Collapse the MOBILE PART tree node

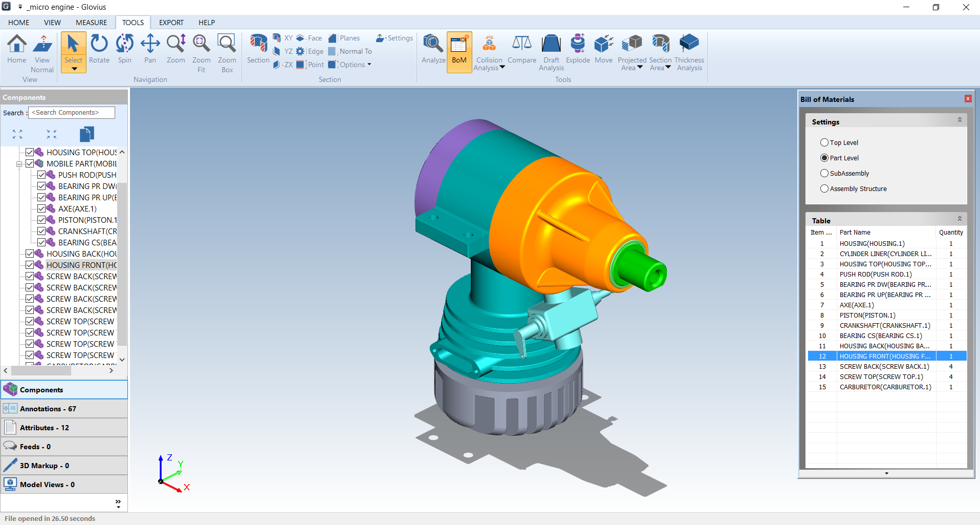pos(19,164)
